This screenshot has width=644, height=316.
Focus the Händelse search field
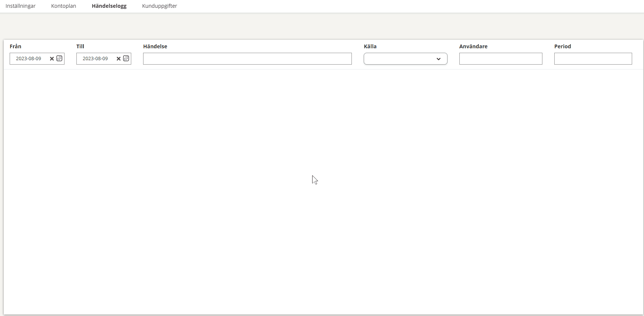click(247, 59)
